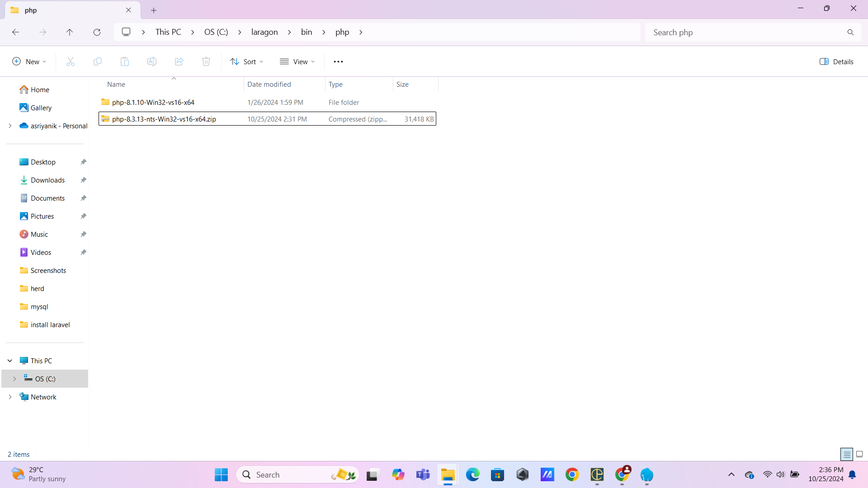Image resolution: width=868 pixels, height=488 pixels.
Task: Switch to large thumbnails view in status bar
Action: [859, 454]
